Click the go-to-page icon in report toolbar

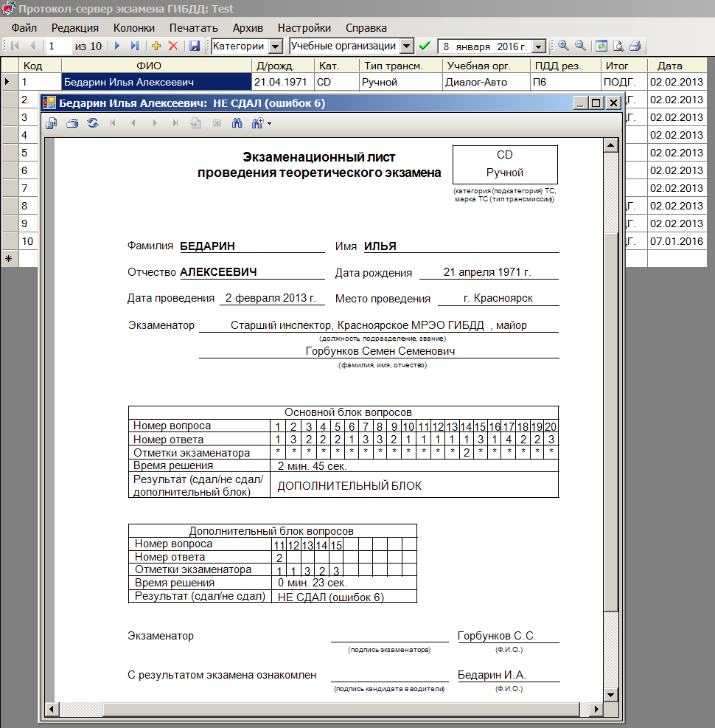pos(196,123)
